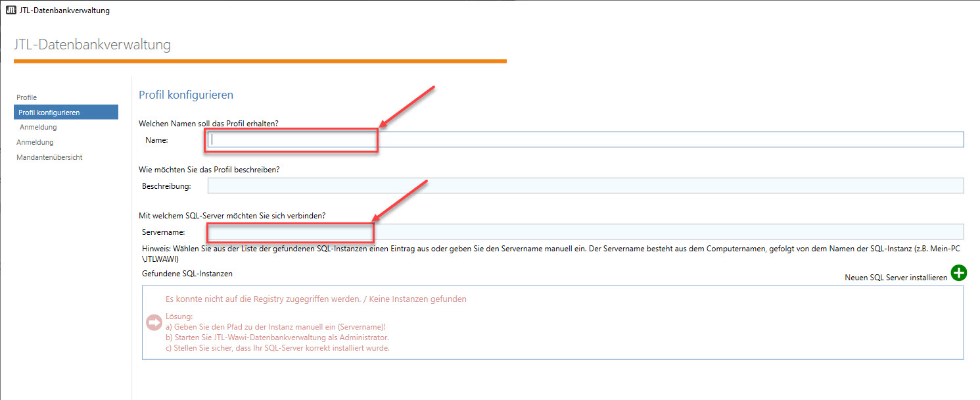Click the Lösung: label
The width and height of the screenshot is (980, 400).
click(x=179, y=316)
